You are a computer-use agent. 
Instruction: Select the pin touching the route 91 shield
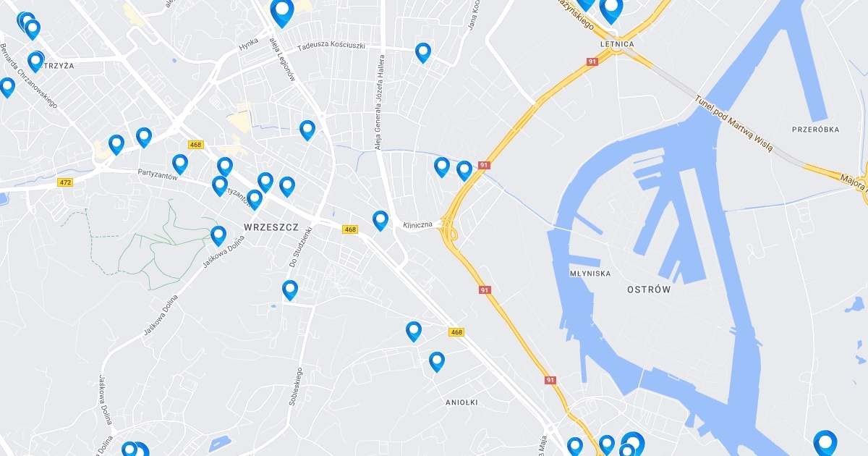coord(464,170)
